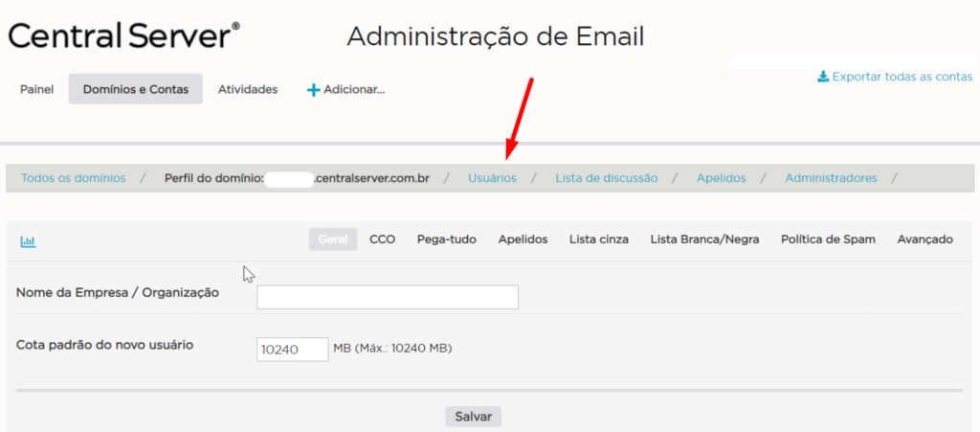Screen dimensions: 980x432
Task: Switch to the Atividades tab
Action: coord(248,89)
